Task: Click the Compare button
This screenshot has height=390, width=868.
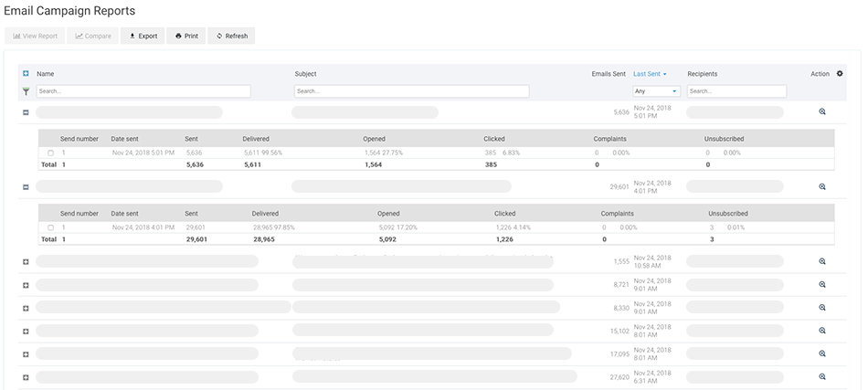Action: [93, 36]
